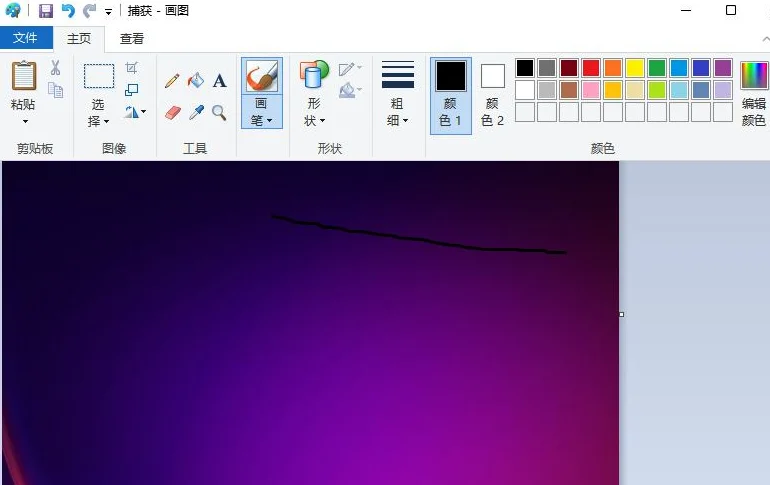Open the shape outline dropdown
The height and width of the screenshot is (485, 770).
(350, 69)
